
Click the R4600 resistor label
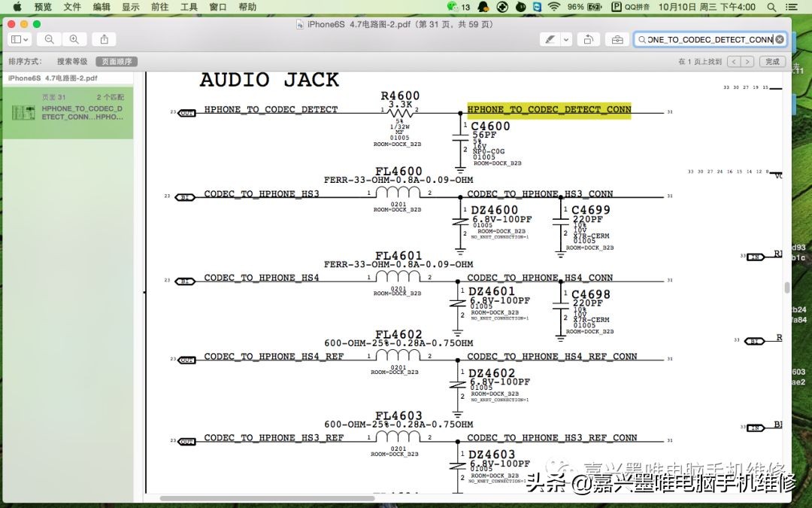click(400, 96)
